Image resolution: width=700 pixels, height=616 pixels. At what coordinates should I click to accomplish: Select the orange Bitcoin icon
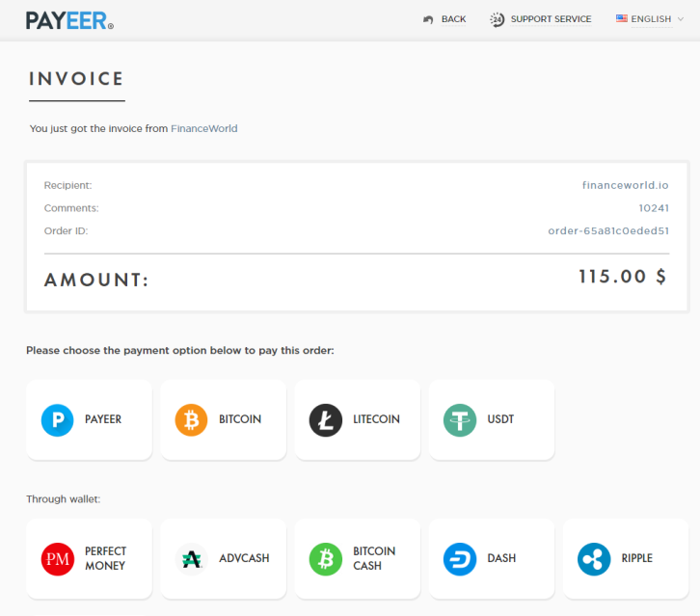point(191,420)
